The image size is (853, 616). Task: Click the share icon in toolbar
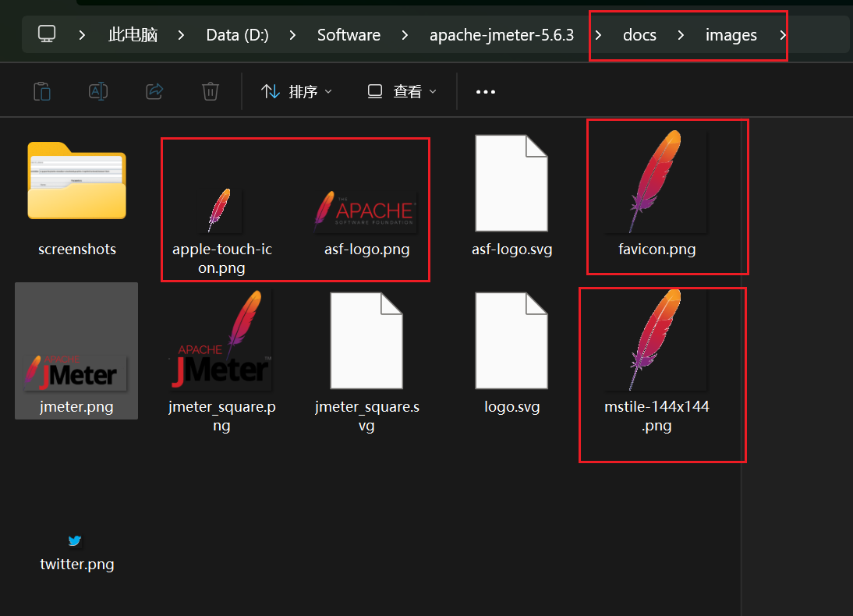[154, 91]
